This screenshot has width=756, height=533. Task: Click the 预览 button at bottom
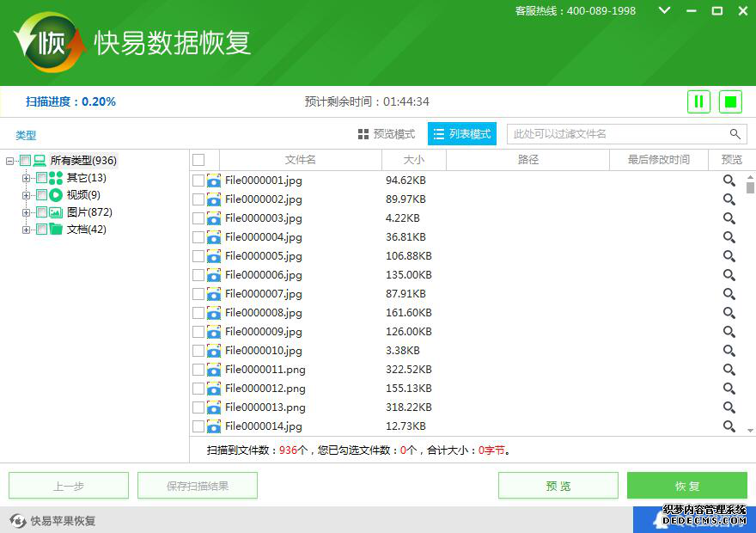coord(558,486)
